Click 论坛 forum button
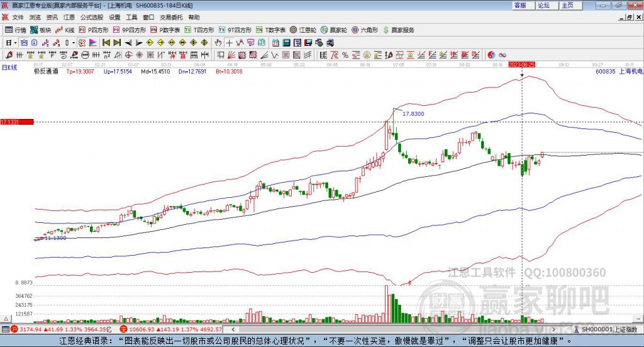 pos(548,5)
